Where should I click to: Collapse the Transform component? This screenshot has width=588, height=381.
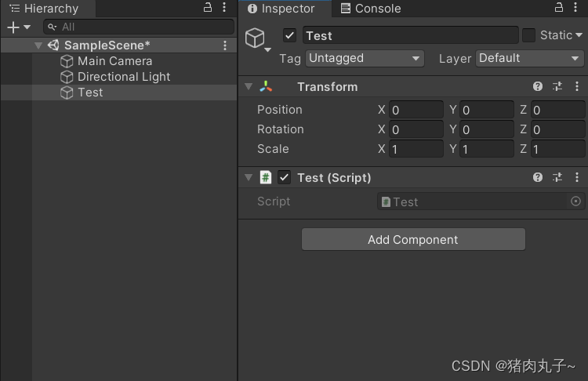pyautogui.click(x=249, y=86)
